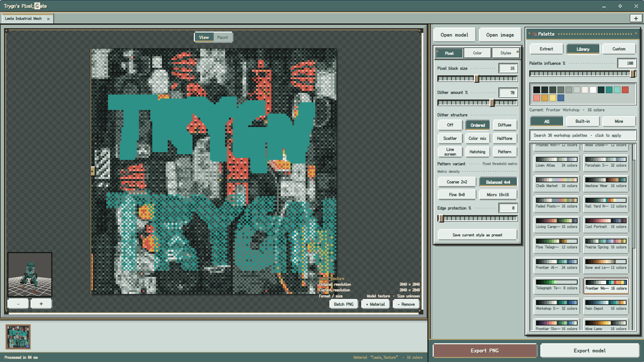Click Open image button
This screenshot has width=644, height=362.
[500, 35]
